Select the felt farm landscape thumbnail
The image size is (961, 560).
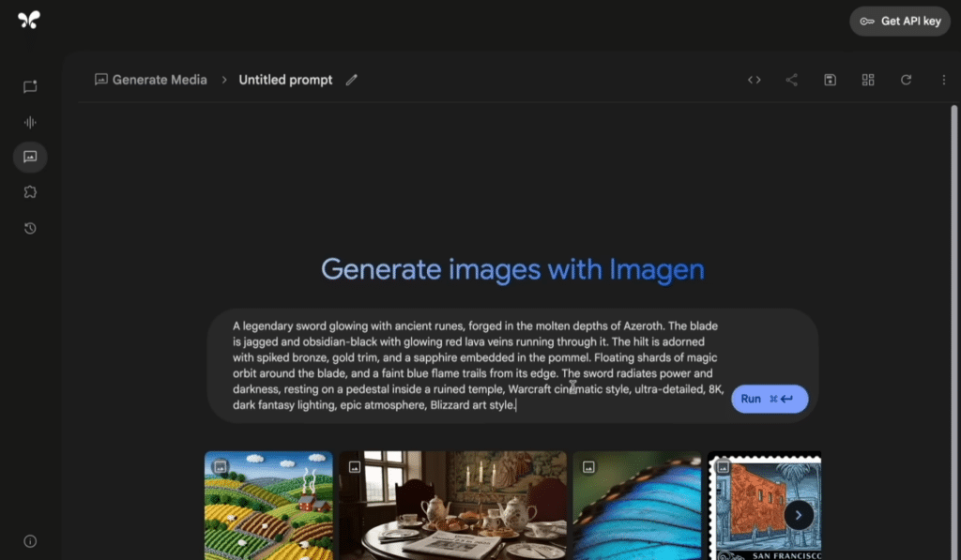coord(268,506)
